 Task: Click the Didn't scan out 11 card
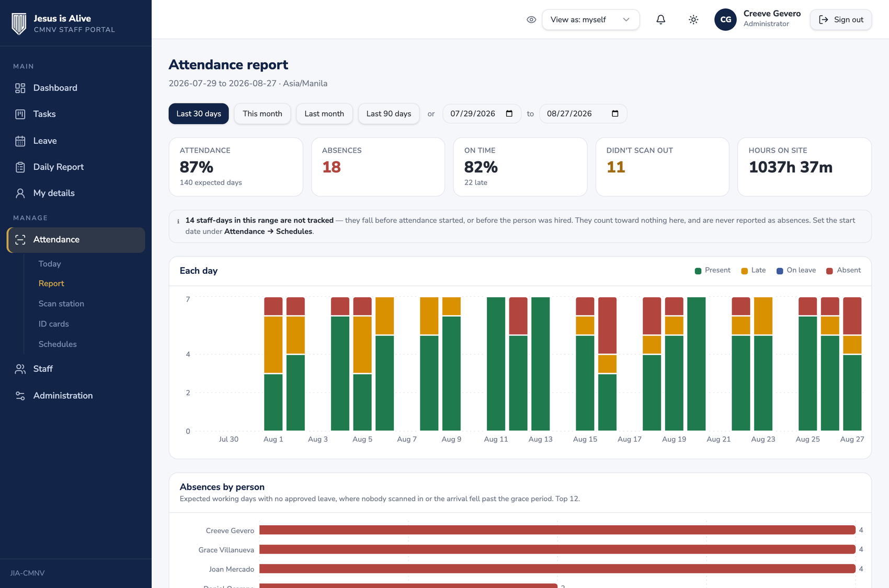663,167
